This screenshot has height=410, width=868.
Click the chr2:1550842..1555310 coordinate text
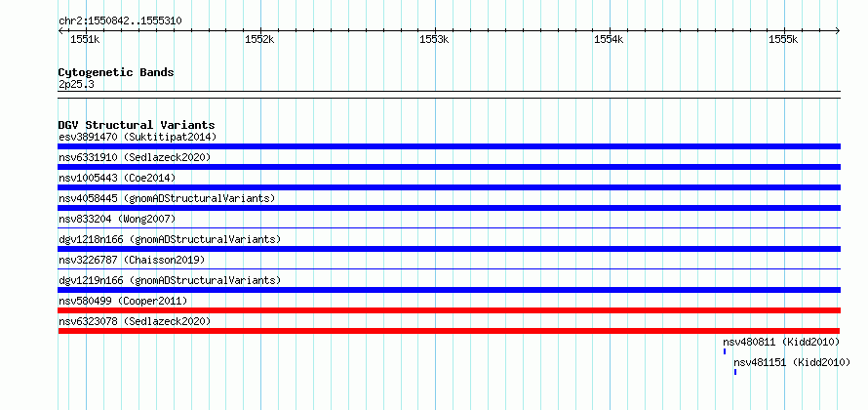pos(120,21)
